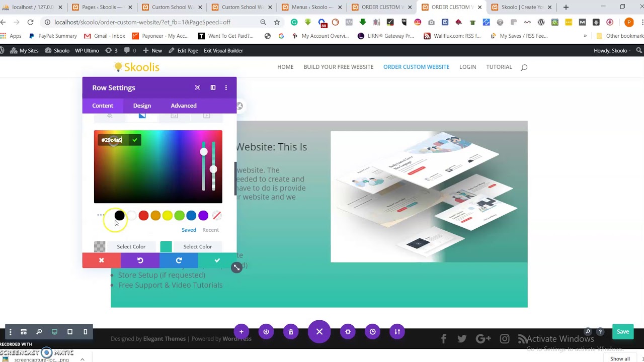Viewport: 644px width, 362px height.
Task: Open editing history clock button
Action: [x=372, y=332]
